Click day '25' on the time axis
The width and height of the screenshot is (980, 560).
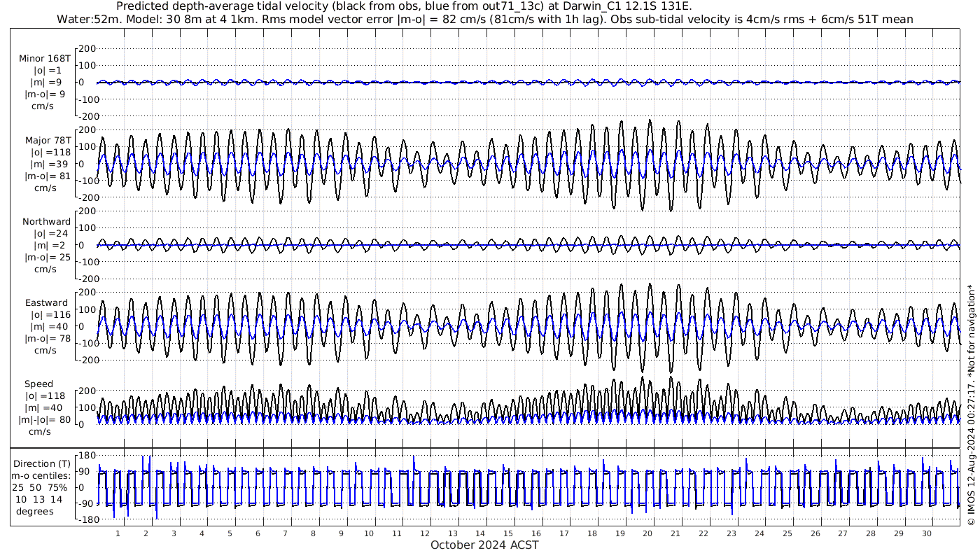click(x=787, y=533)
